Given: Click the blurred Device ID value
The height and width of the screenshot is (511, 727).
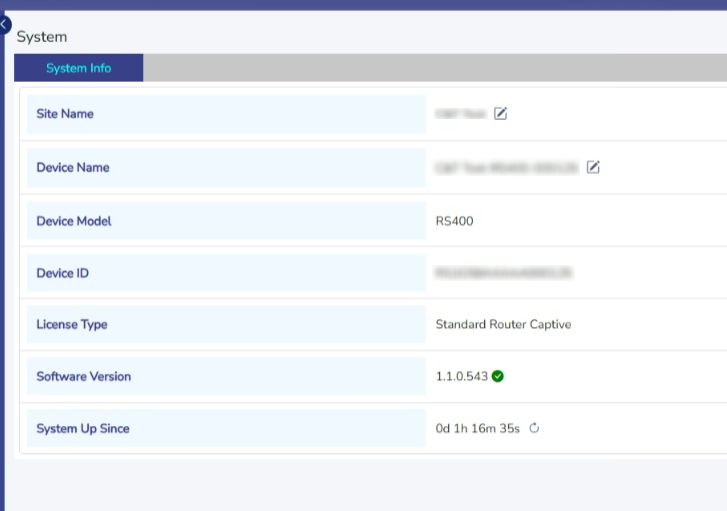Looking at the screenshot, I should (503, 272).
